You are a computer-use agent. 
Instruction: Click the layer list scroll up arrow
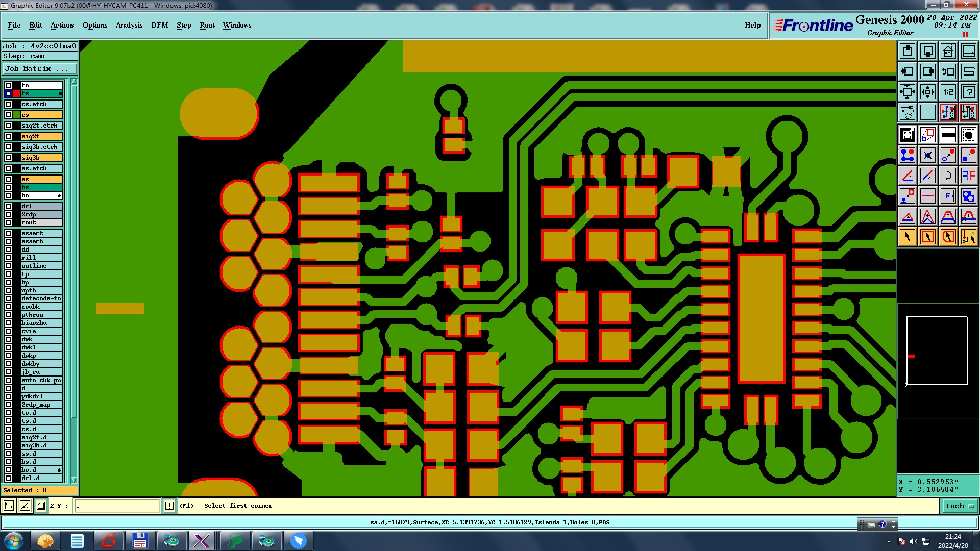click(x=74, y=82)
